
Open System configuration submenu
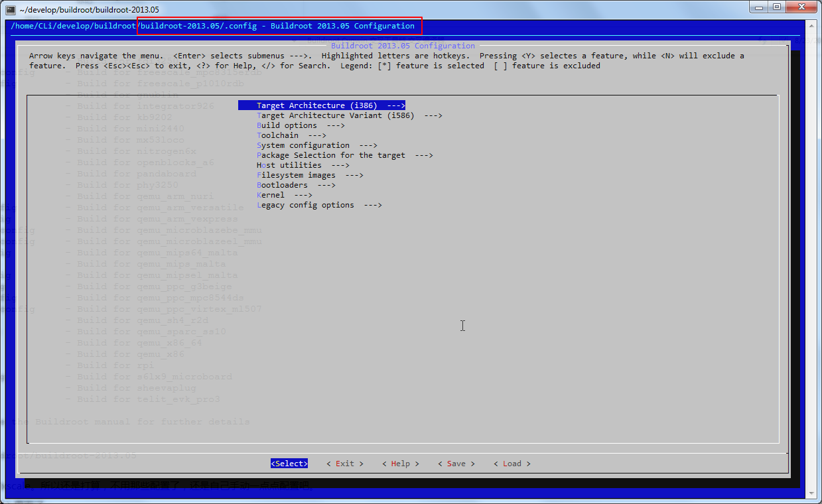[x=317, y=145]
